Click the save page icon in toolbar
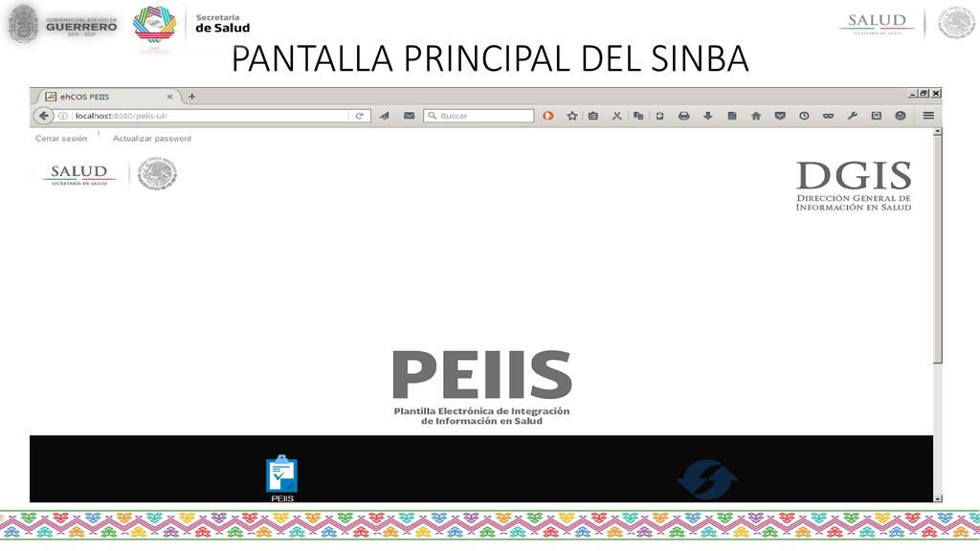Image resolution: width=980 pixels, height=551 pixels. point(732,116)
